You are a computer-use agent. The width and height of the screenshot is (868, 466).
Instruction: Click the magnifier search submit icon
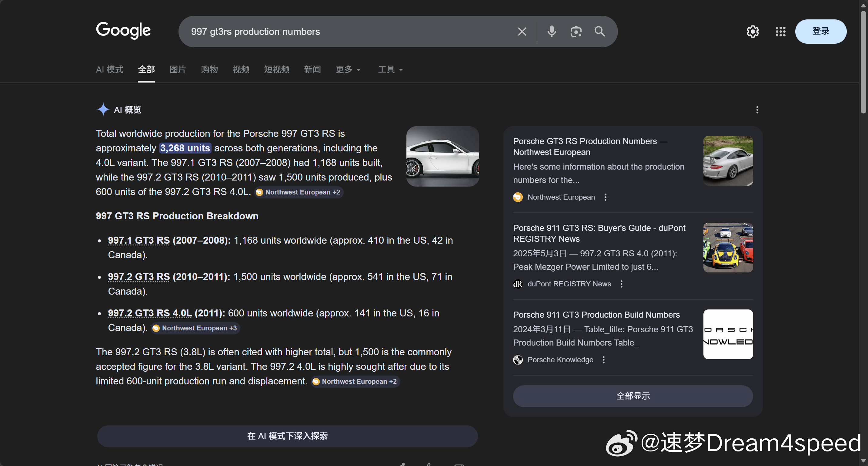click(600, 32)
